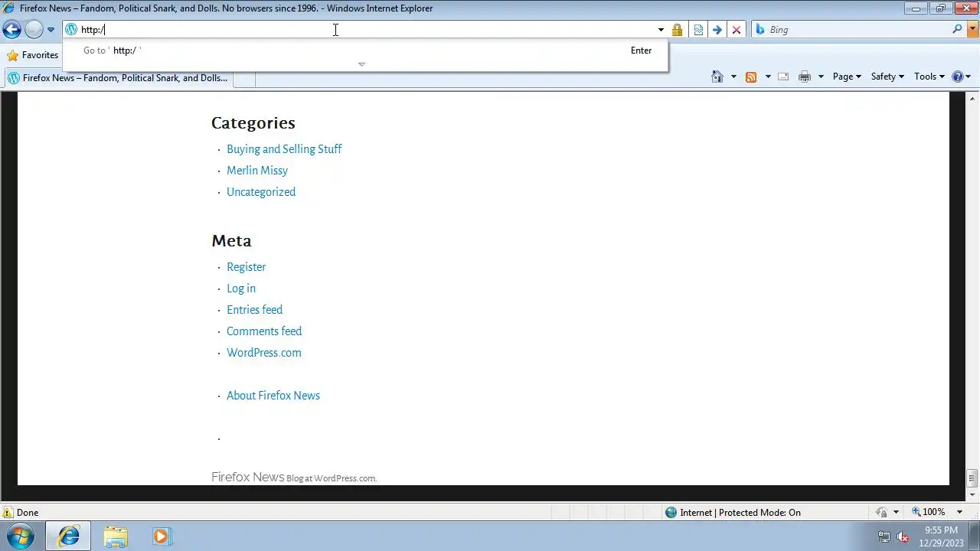Expand the Print options dropdown arrow
This screenshot has height=551, width=980.
pos(821,77)
